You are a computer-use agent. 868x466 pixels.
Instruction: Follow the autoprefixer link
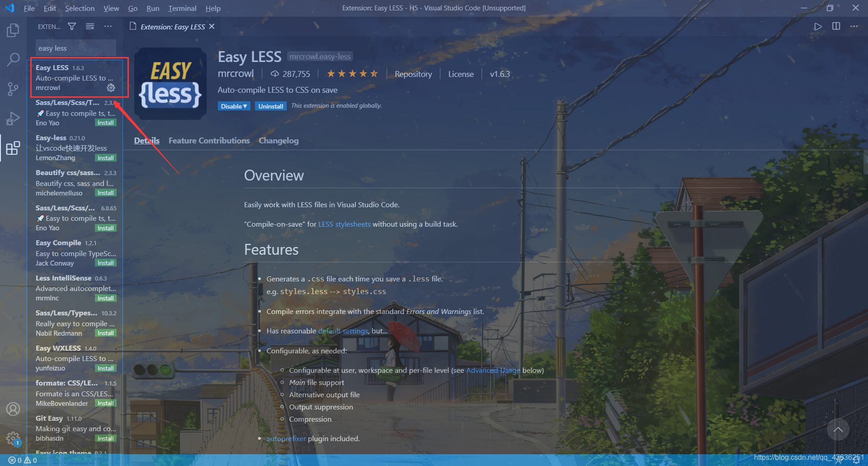[x=286, y=438]
